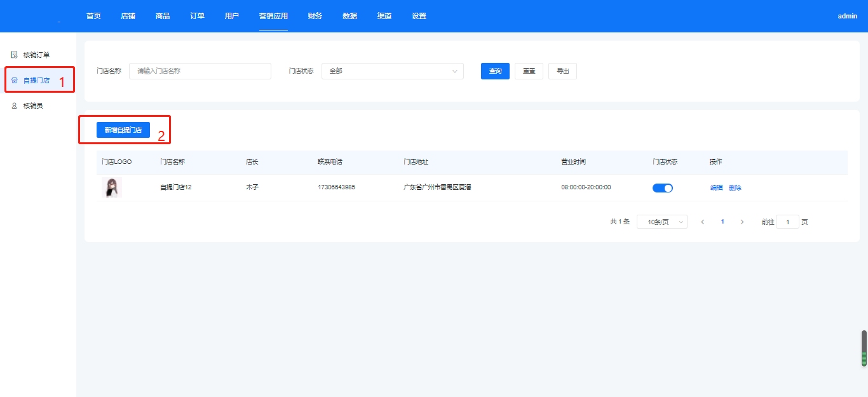Open the 营销应用 top menu
This screenshot has height=397, width=868.
click(x=273, y=16)
